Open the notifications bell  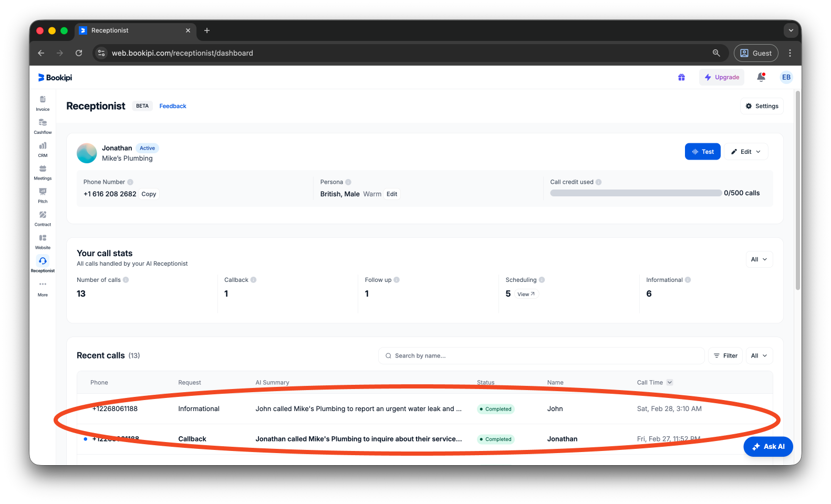coord(761,77)
